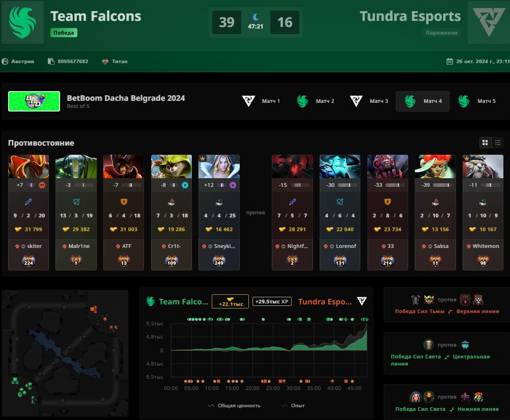Click the +29.5тыс XP advantage badge
This screenshot has height=420, width=510.
272,301
